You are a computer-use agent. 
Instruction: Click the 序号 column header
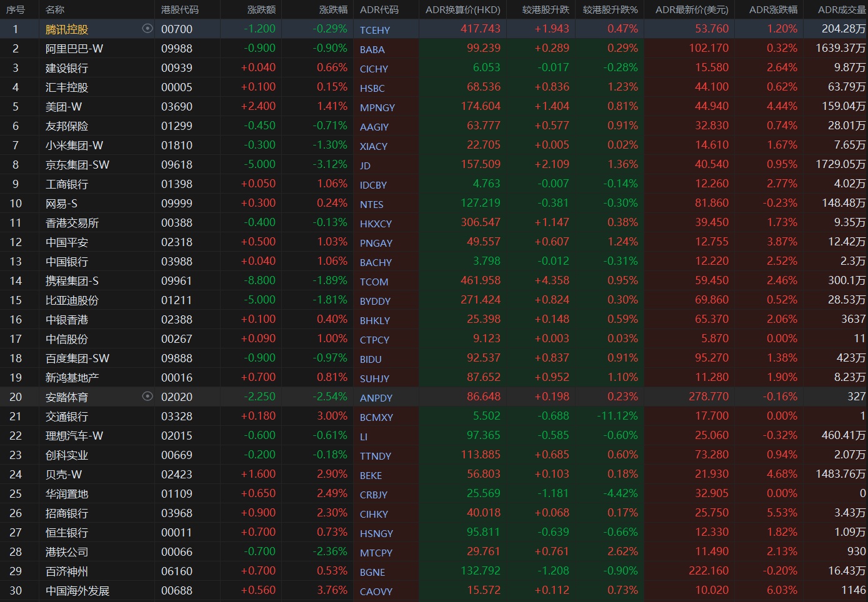click(16, 9)
